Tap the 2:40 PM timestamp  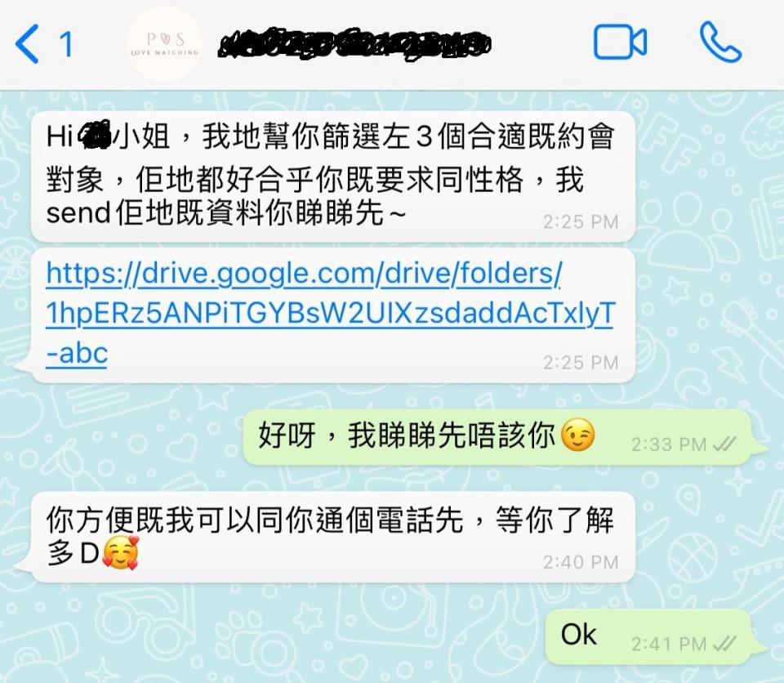click(x=581, y=562)
